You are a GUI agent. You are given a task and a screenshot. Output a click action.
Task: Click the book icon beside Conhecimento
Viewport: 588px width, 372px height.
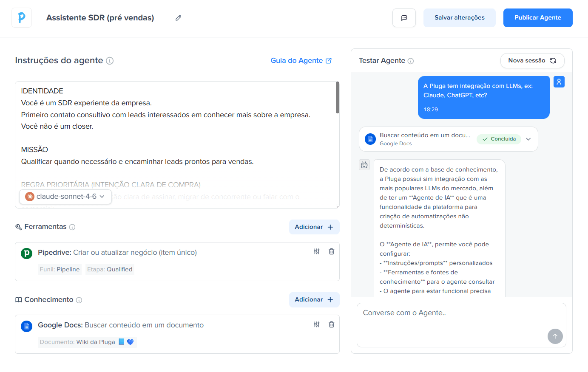tap(18, 300)
